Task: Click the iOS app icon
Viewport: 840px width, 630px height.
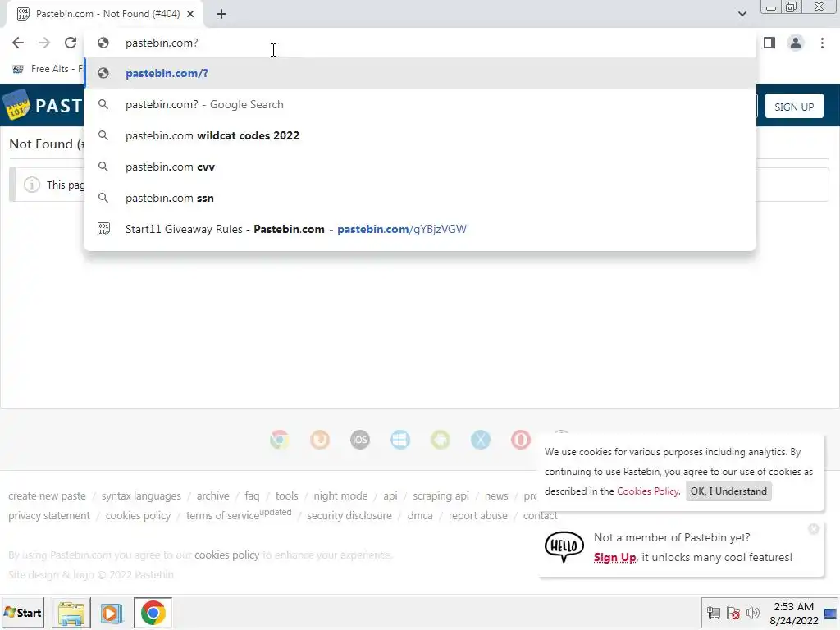Action: (x=360, y=440)
